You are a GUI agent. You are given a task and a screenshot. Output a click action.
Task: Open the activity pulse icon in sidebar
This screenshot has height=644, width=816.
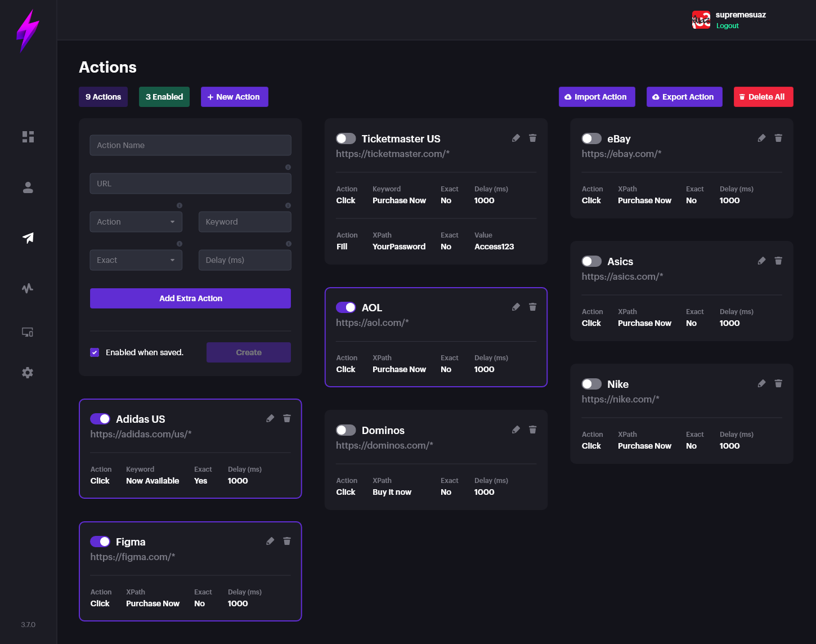28,288
